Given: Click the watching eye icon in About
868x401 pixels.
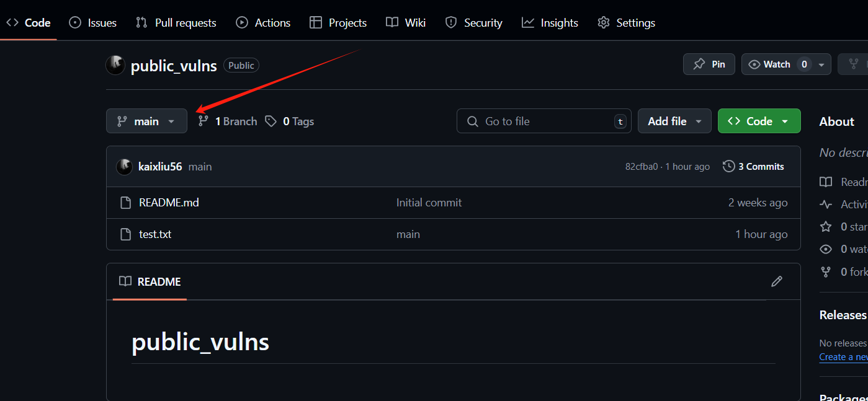Looking at the screenshot, I should (x=826, y=249).
